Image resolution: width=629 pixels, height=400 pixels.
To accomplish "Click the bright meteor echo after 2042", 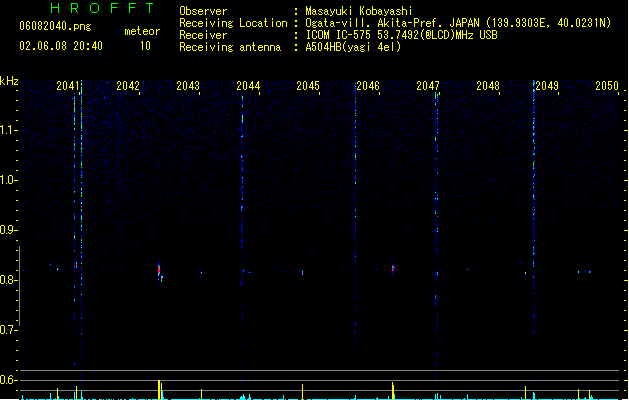I will (160, 272).
